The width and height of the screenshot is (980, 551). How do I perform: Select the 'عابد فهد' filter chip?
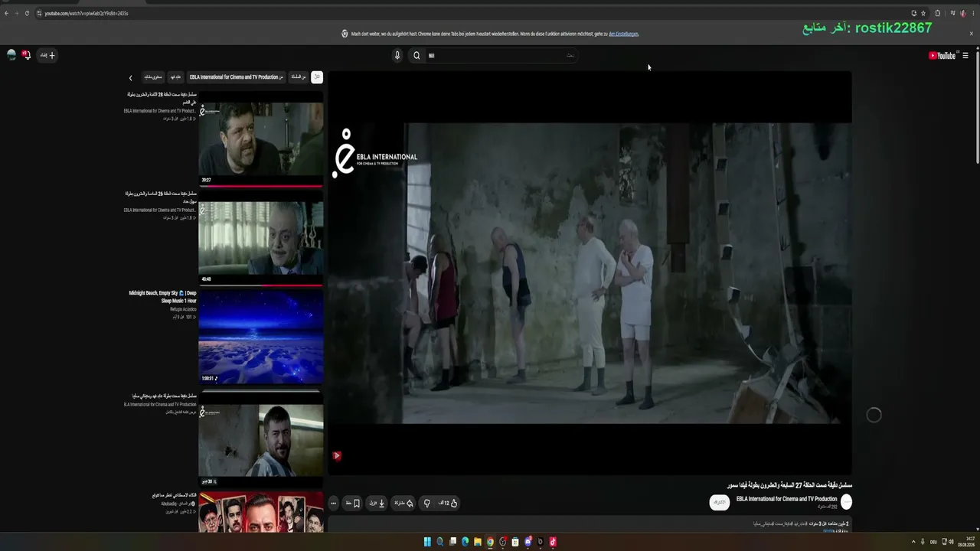pos(175,77)
